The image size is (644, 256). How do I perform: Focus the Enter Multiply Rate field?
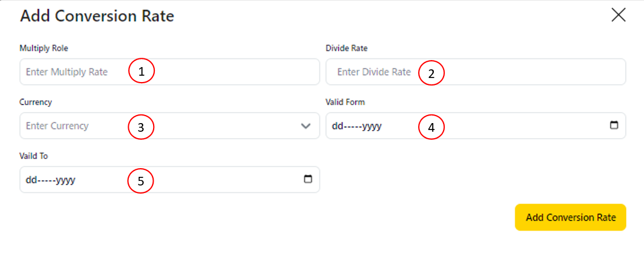coord(67,72)
